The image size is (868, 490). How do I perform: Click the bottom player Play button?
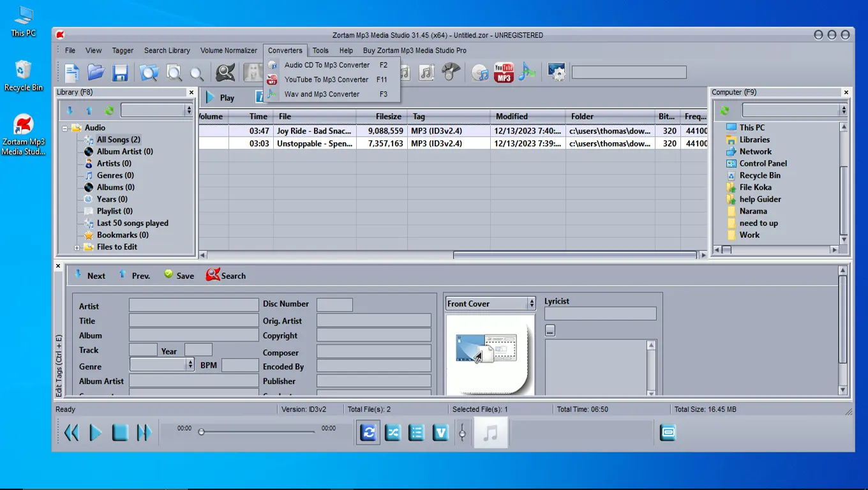pos(96,433)
